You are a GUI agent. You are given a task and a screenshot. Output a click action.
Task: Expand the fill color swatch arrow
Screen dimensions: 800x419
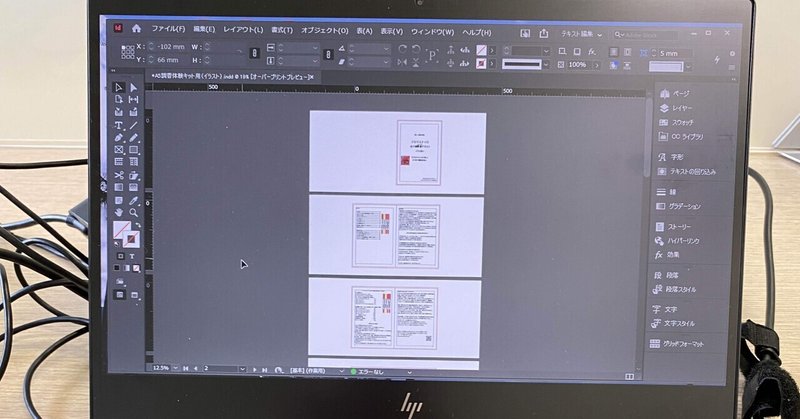[x=492, y=51]
